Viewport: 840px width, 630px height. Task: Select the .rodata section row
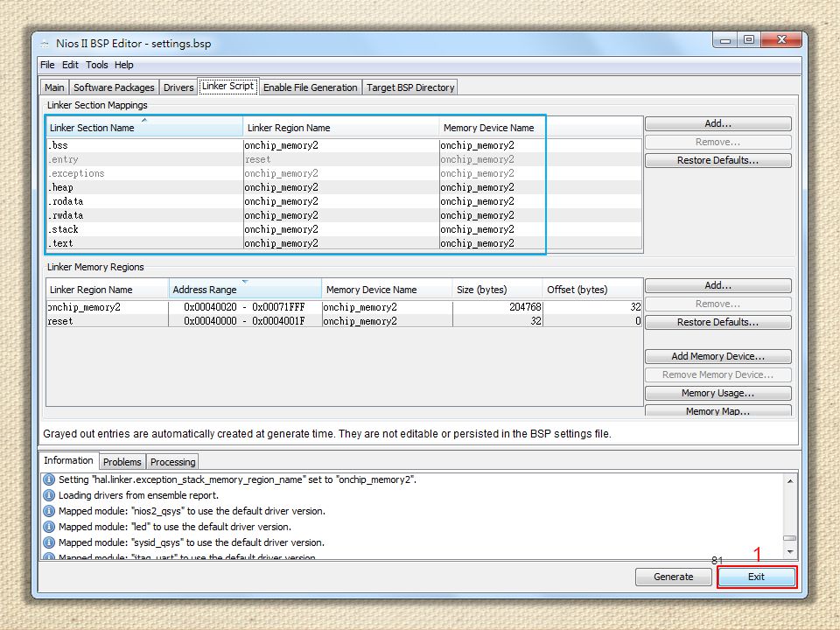coord(344,201)
